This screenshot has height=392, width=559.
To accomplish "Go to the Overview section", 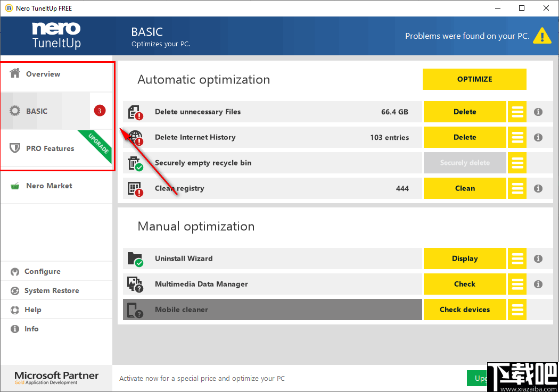I will (x=43, y=74).
